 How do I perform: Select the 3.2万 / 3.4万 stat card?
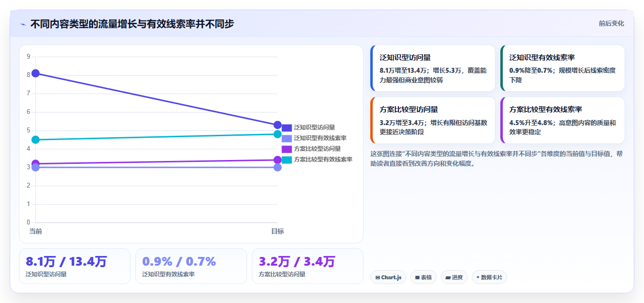[308, 266]
